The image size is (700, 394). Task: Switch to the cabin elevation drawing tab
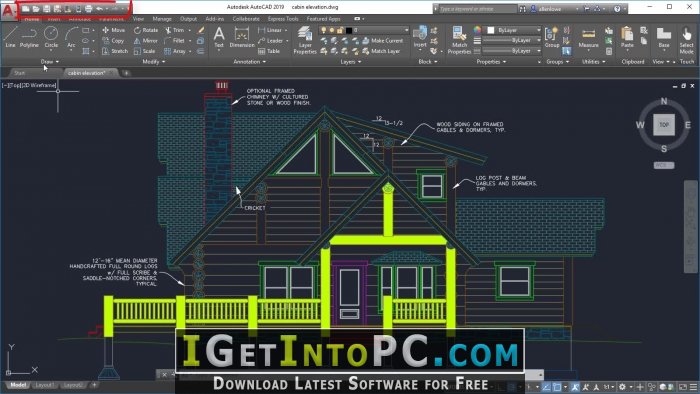tap(87, 73)
